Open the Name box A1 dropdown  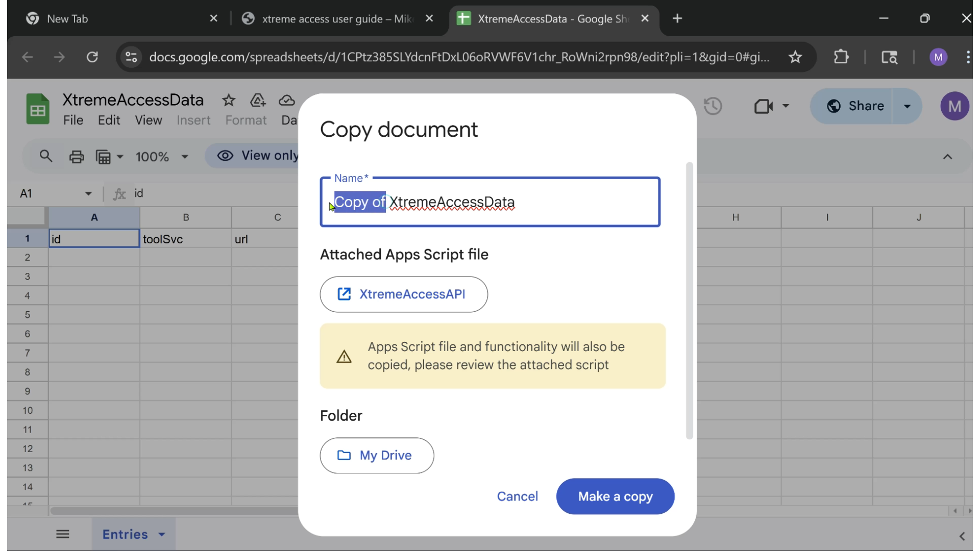tap(88, 194)
